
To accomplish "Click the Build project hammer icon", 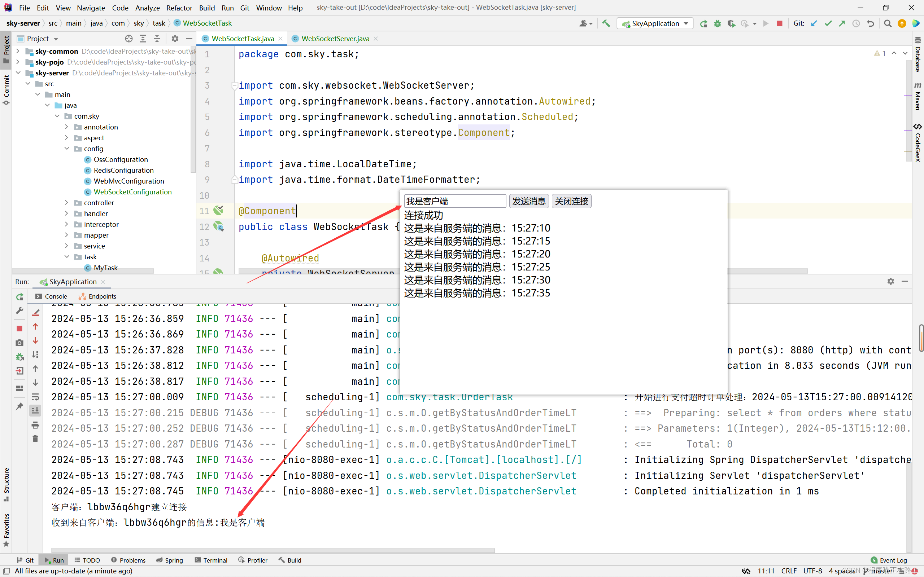I will tap(606, 23).
